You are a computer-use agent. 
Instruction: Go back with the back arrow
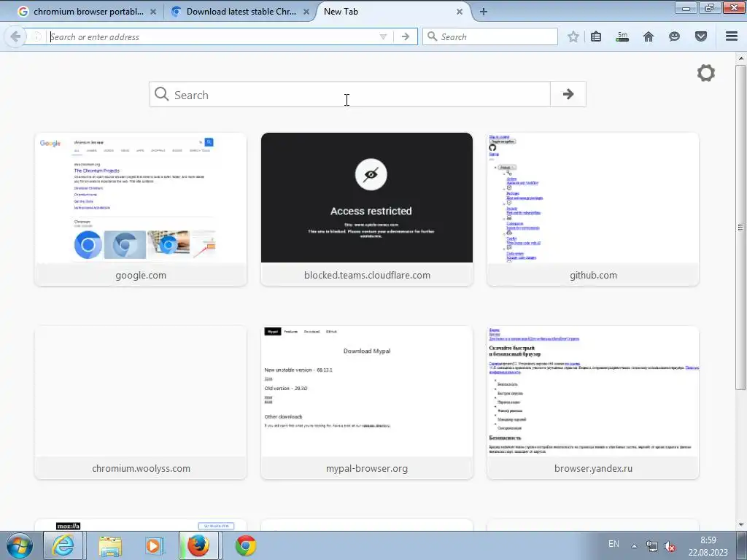pos(15,36)
